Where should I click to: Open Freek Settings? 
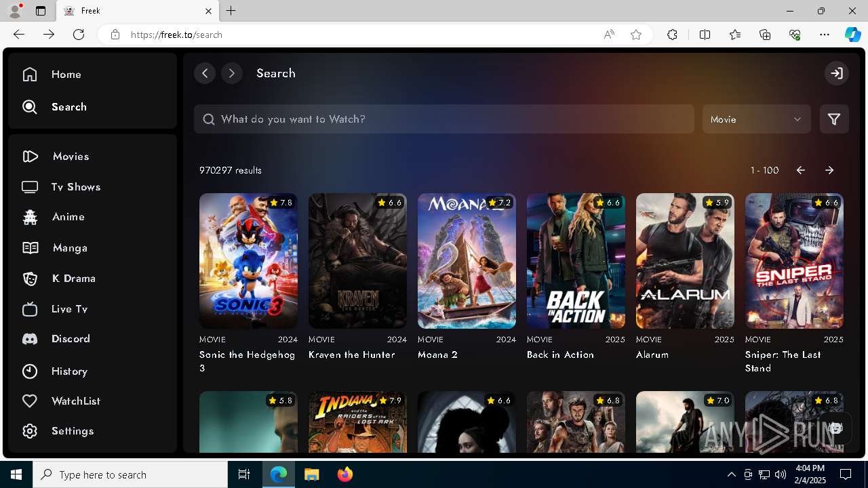[x=58, y=431]
